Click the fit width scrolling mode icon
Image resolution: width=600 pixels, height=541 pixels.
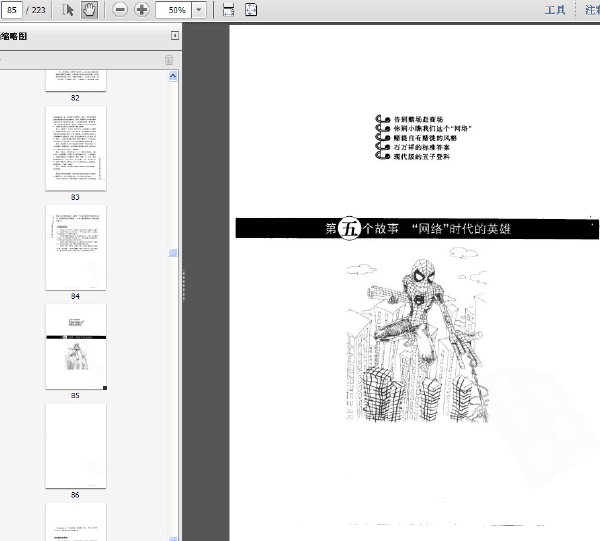(228, 10)
